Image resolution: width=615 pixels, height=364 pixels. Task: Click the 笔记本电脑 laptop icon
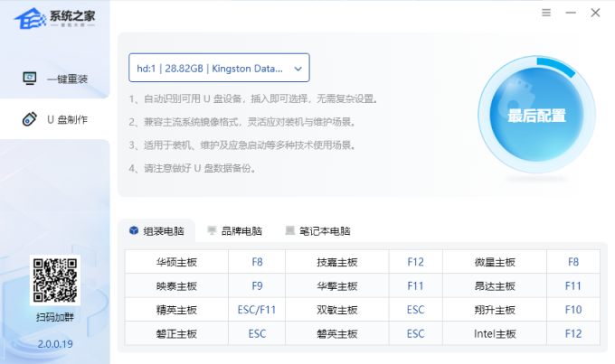[289, 230]
